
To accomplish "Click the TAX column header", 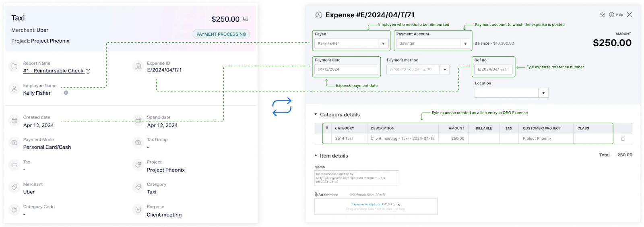I will [x=509, y=129].
